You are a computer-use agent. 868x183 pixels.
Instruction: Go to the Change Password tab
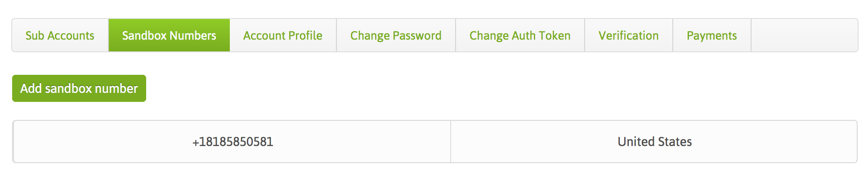click(x=396, y=36)
